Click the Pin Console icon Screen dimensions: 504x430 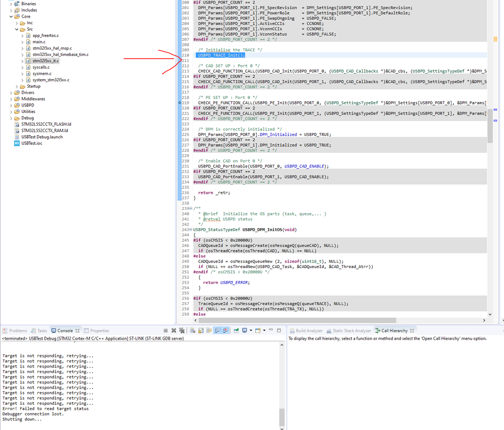click(236, 331)
